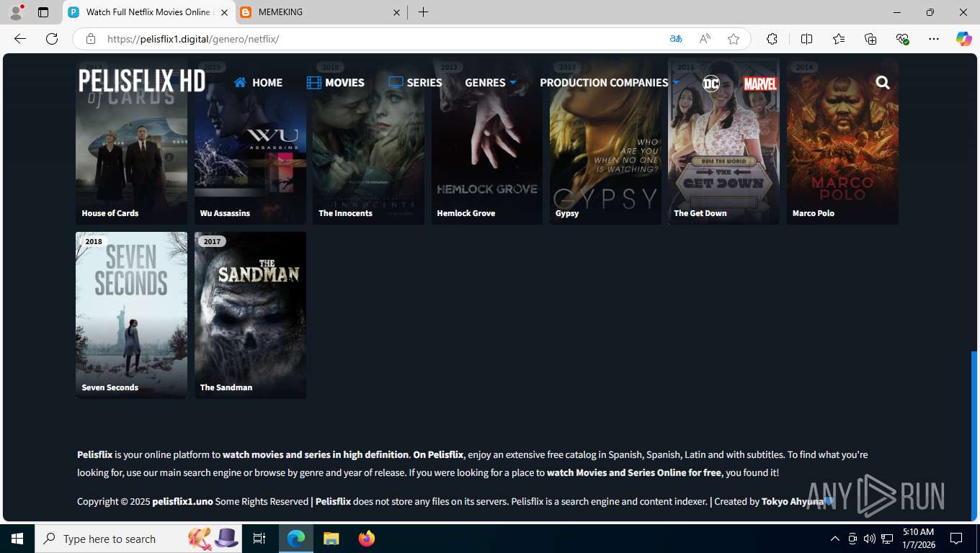Open Windows Start menu
Image resolution: width=980 pixels, height=553 pixels.
(17, 539)
